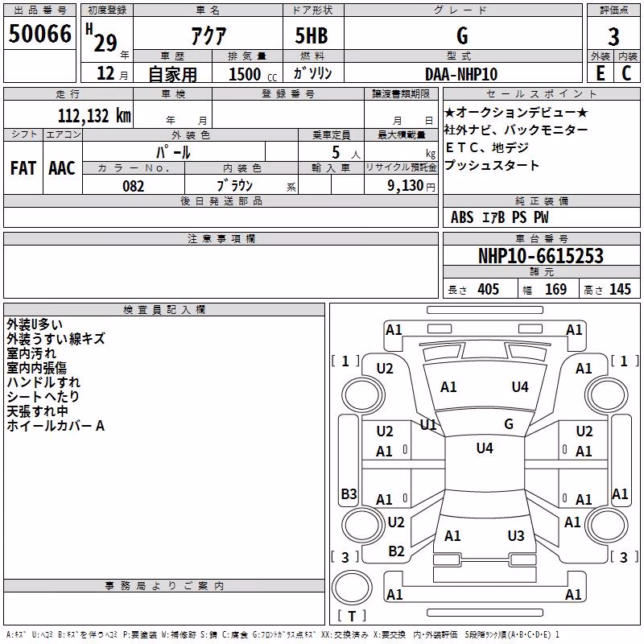Click the mileage value 112,132 km
The height and width of the screenshot is (644, 644).
(94, 115)
